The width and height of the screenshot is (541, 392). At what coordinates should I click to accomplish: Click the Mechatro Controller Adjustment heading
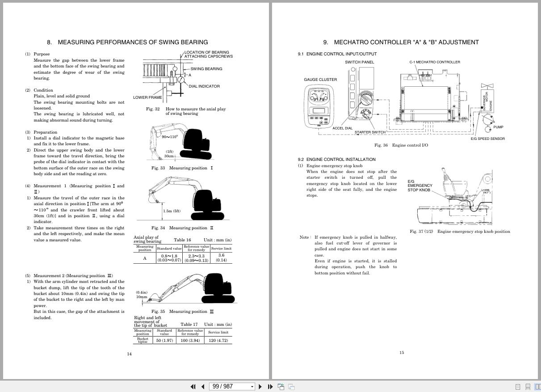(x=401, y=42)
